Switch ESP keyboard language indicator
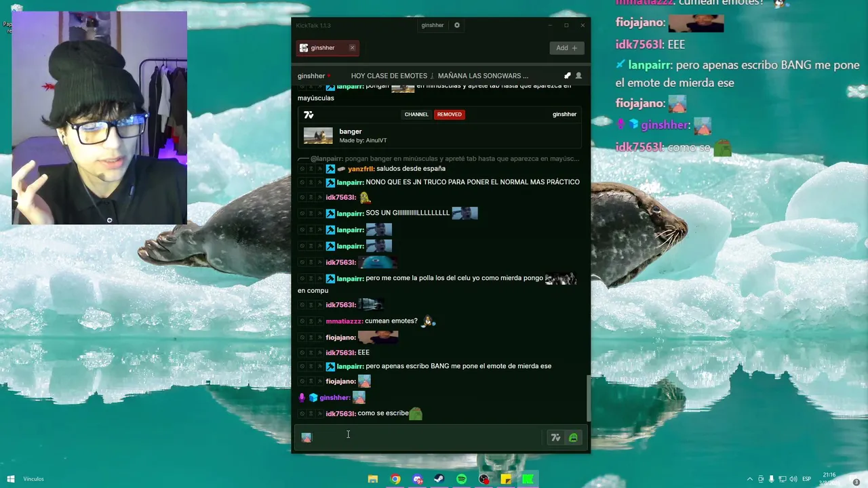Screen dimensions: 868x488 pos(807,479)
